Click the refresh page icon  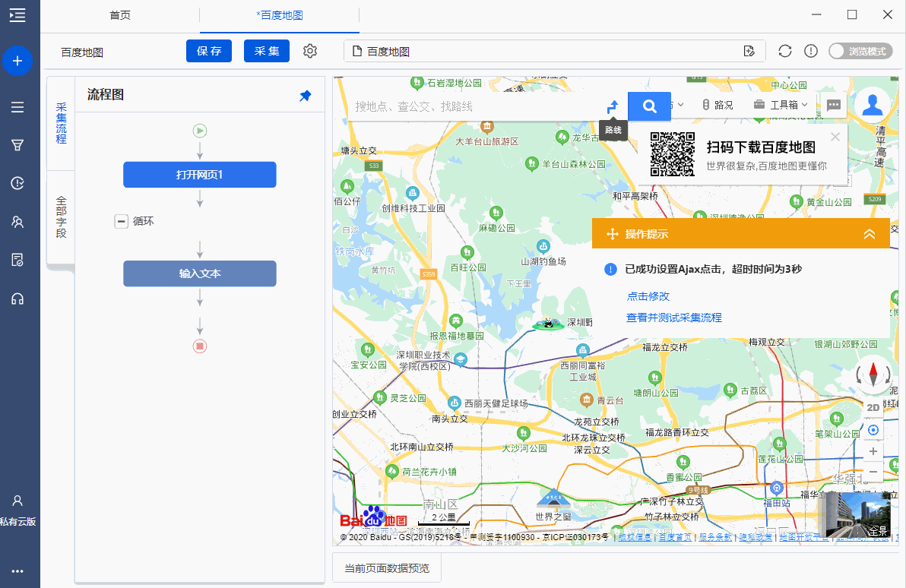click(784, 51)
